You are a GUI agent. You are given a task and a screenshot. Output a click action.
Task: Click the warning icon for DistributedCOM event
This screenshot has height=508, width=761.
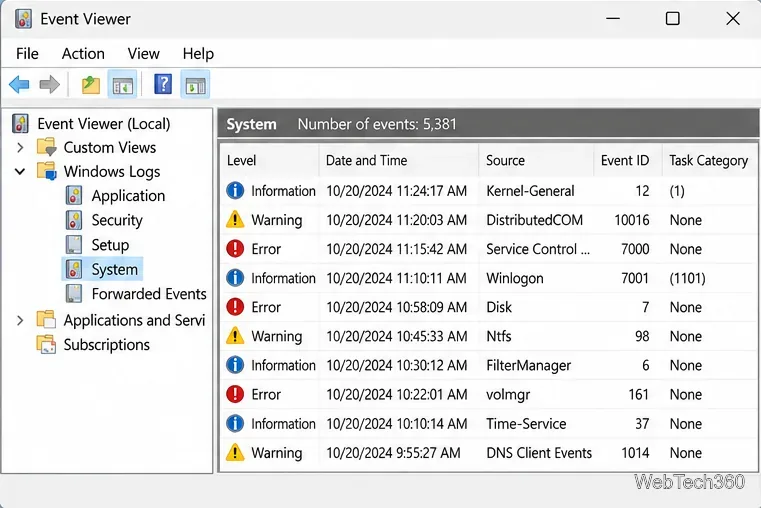(235, 219)
